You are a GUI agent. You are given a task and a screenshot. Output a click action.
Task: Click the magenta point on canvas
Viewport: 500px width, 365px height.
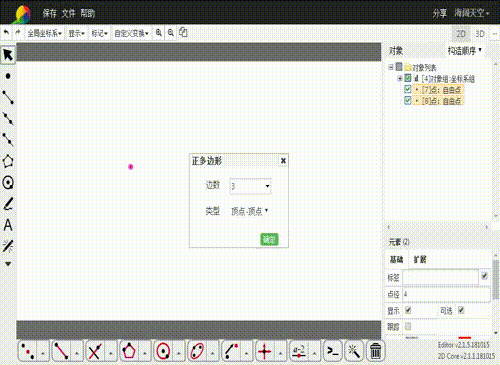coord(131,167)
